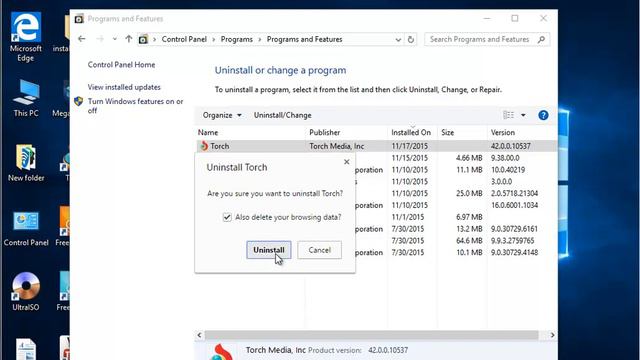Open Turn Windows features on or off

136,106
